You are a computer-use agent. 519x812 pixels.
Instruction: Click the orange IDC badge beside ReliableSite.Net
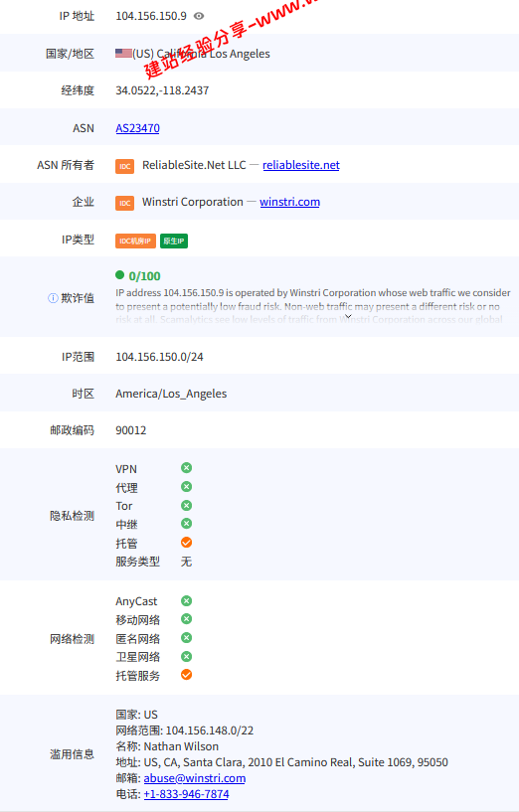pos(125,166)
